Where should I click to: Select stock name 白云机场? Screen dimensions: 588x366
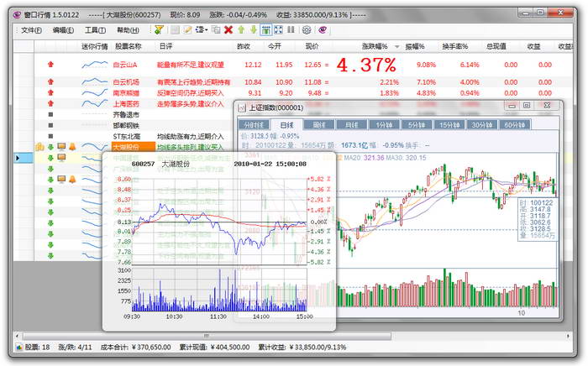coord(126,82)
